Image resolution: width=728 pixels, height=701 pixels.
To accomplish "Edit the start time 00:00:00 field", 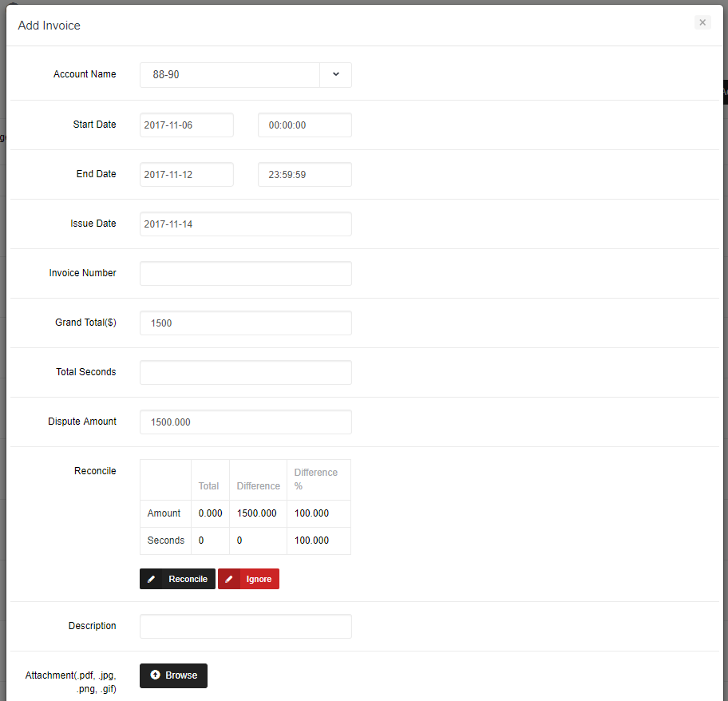I will coord(304,125).
